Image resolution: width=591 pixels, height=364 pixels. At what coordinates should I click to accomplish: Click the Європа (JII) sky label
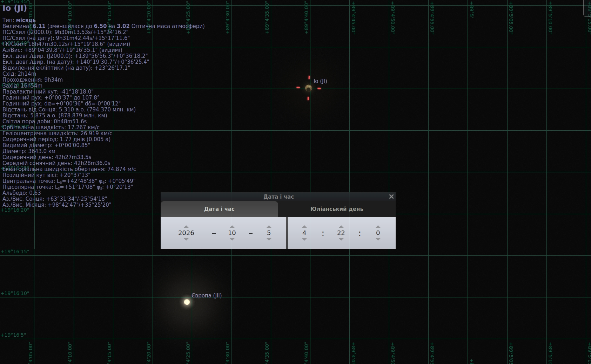[x=207, y=295]
